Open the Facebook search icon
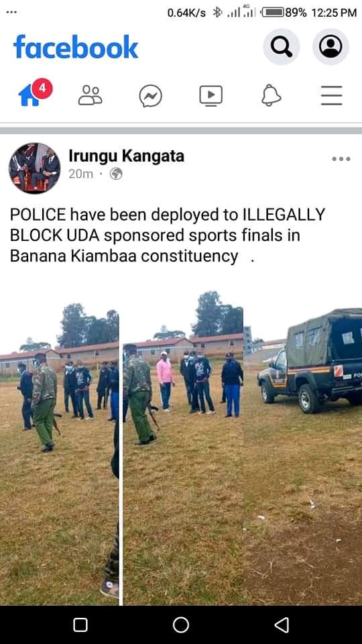 [x=281, y=47]
